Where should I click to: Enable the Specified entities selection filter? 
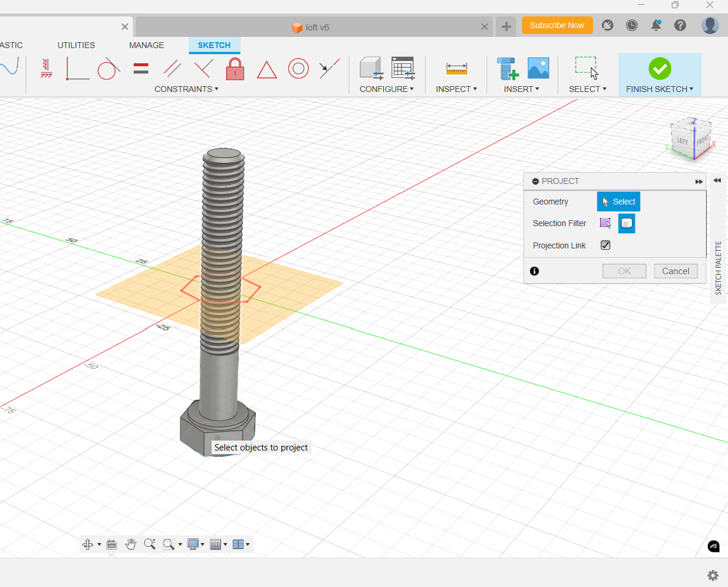pyautogui.click(x=605, y=223)
